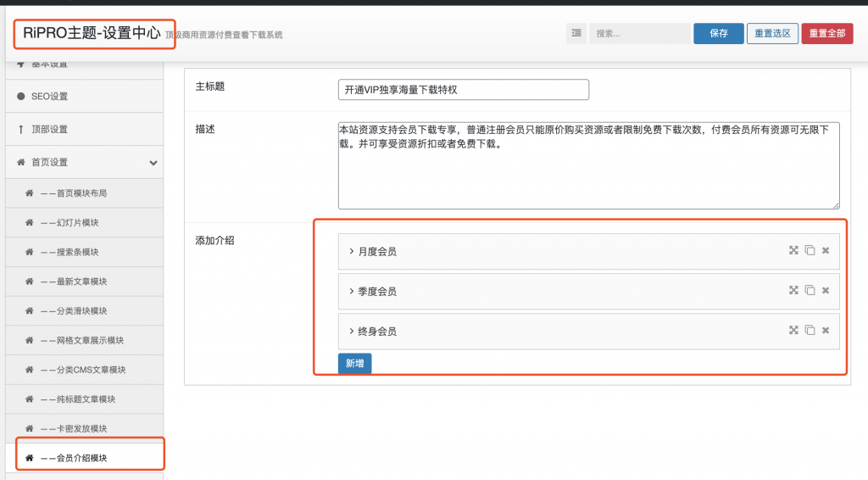
Task: Click the home icon beside 卡密发放模块
Action: tap(30, 428)
